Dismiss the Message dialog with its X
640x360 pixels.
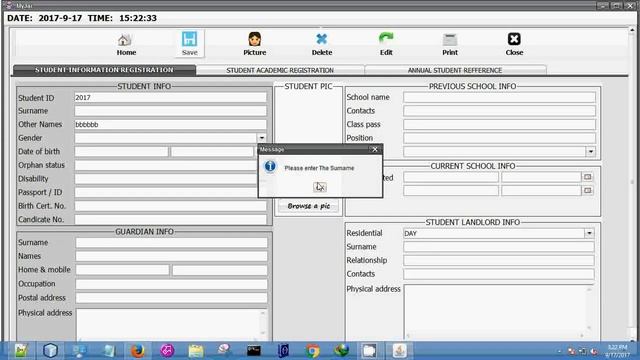[375, 149]
